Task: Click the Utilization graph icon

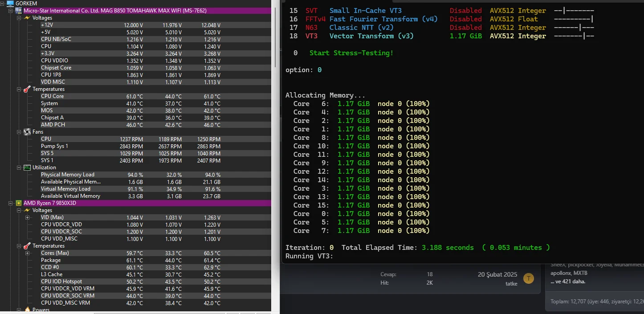Action: pos(27,167)
